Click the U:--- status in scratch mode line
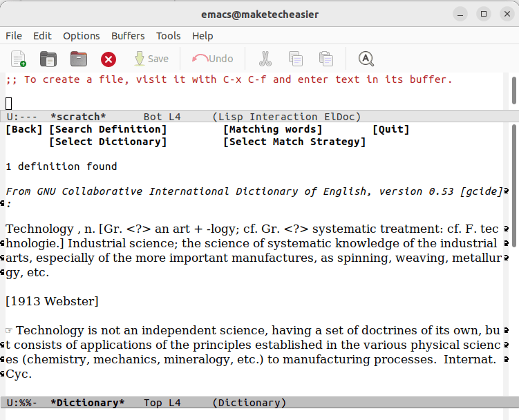This screenshot has width=519, height=420. (x=22, y=117)
